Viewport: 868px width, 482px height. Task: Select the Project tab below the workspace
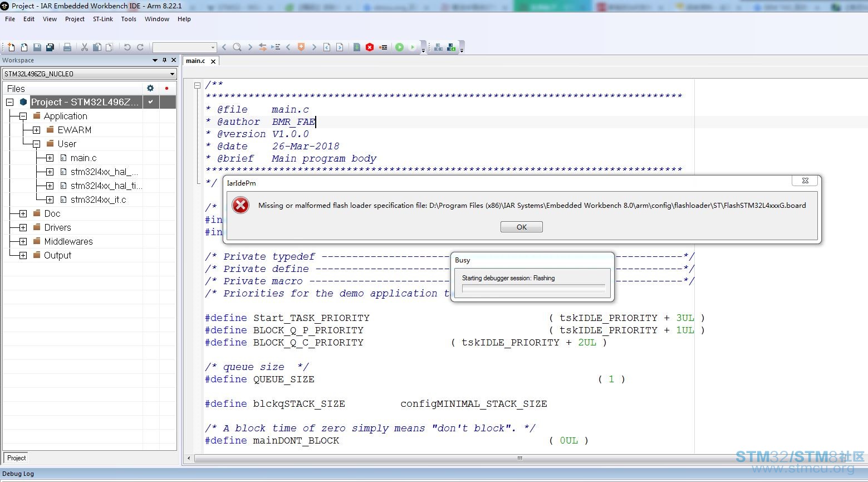tap(16, 457)
